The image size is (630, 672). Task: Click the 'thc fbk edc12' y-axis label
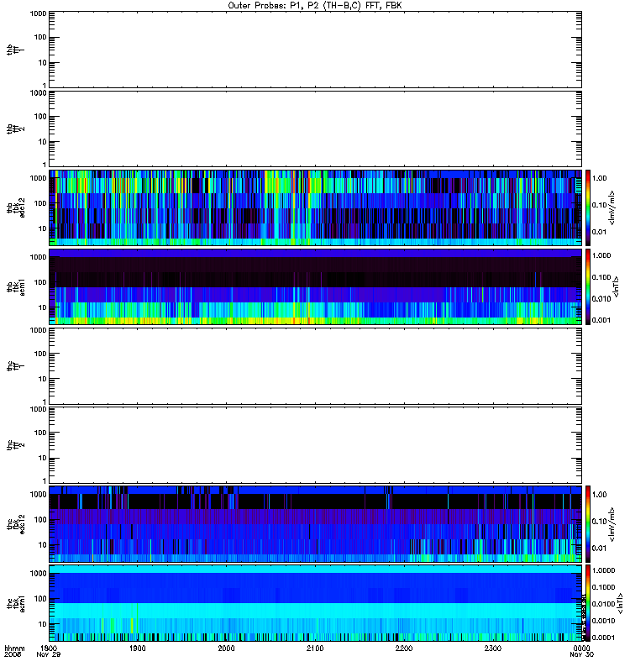tap(16, 523)
